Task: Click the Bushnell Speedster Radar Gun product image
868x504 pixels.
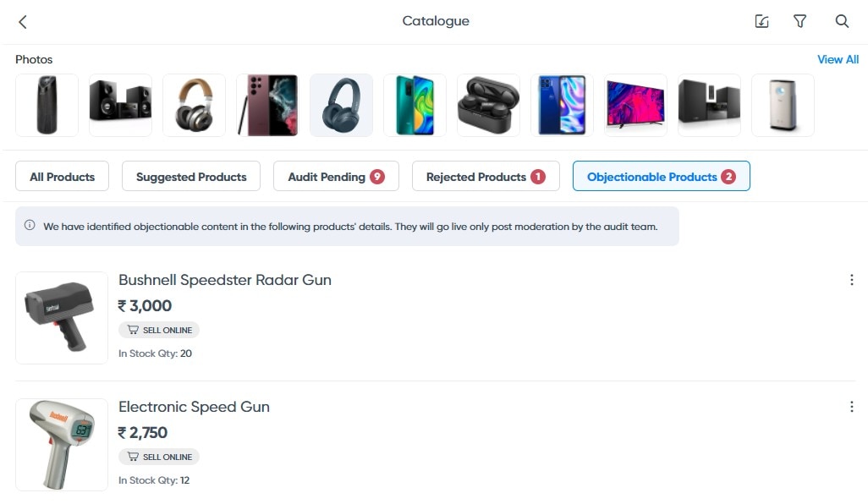Action: point(61,318)
